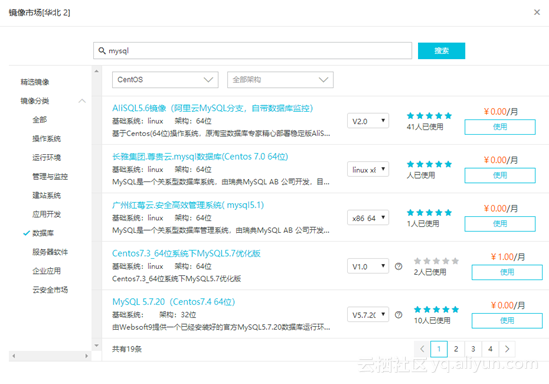Open the 全部架构 architecture dropdown
The width and height of the screenshot is (549, 384).
(280, 80)
